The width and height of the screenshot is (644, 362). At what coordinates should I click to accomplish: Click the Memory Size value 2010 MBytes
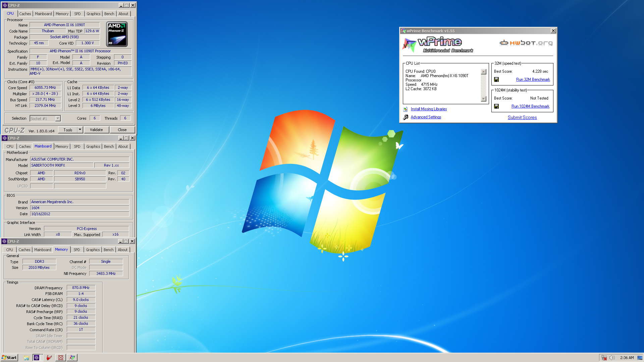[39, 267]
